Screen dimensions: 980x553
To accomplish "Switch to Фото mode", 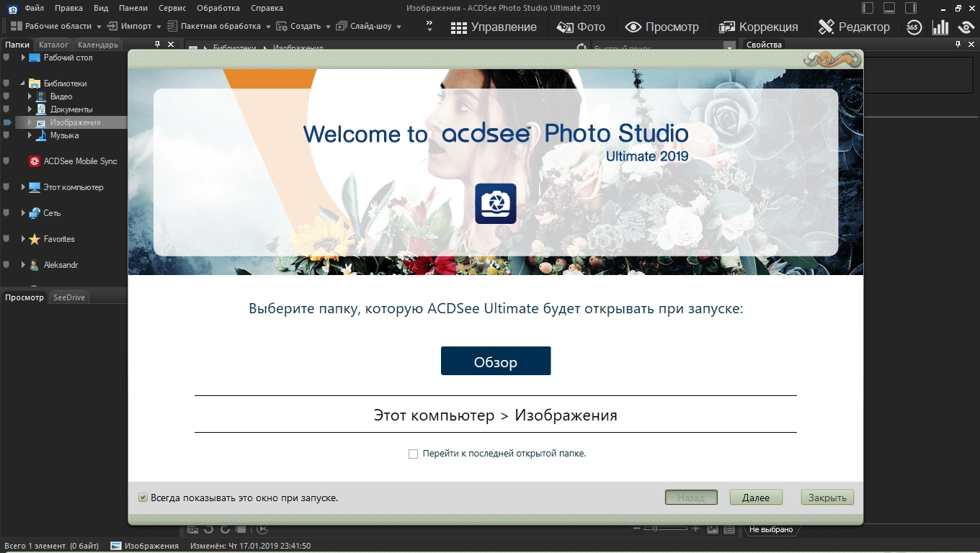I will point(581,27).
